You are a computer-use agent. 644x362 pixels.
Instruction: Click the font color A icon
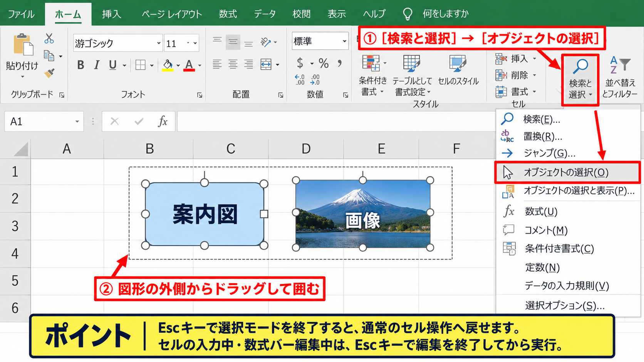[189, 65]
